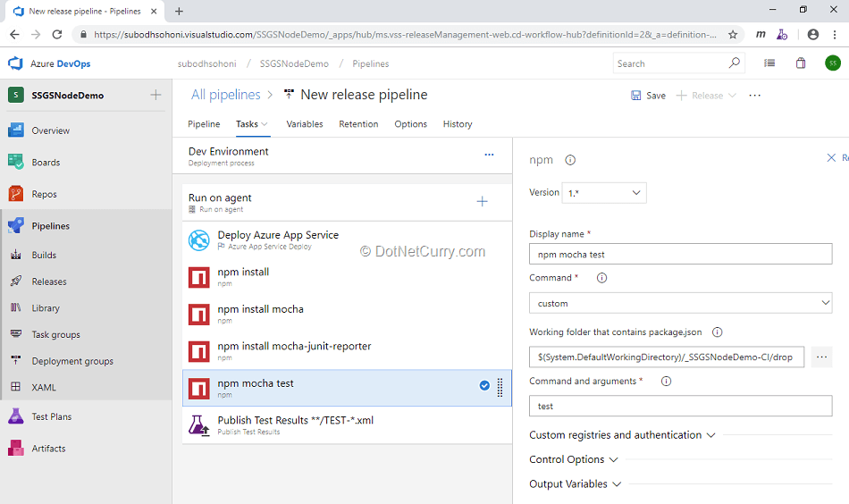Open the Version dropdown showing 1.*
Screen dimensions: 849x504
coord(603,192)
